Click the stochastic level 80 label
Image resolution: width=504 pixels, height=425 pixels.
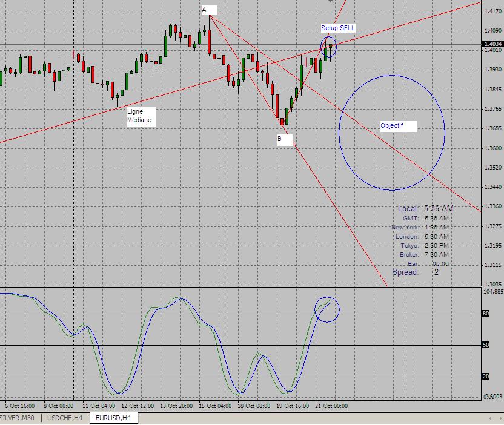tap(486, 314)
